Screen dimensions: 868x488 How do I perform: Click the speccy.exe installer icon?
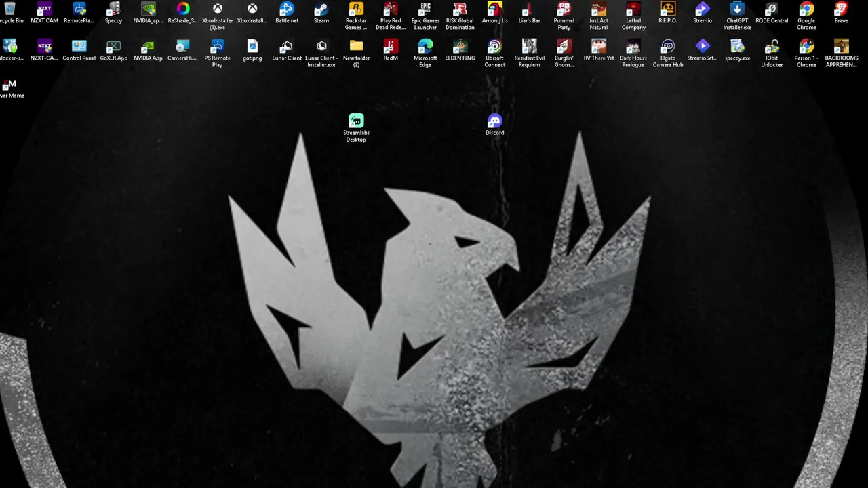click(737, 46)
